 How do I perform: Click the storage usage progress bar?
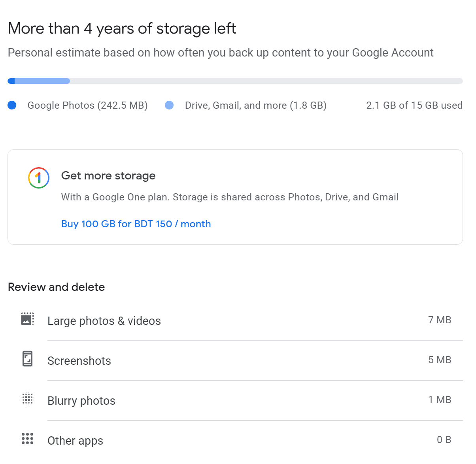pyautogui.click(x=235, y=81)
